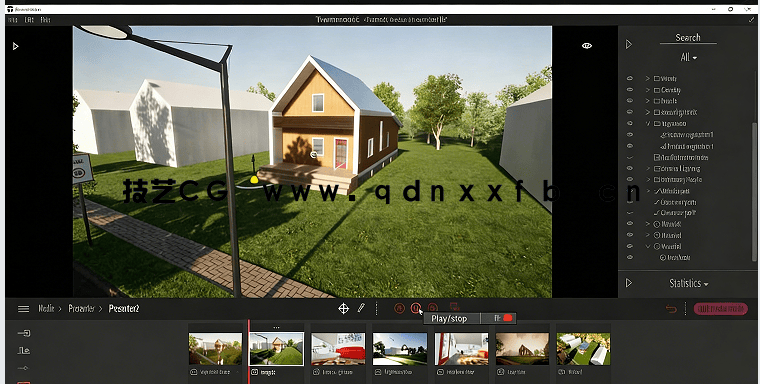Click the orange undo arrow icon

[x=671, y=309]
